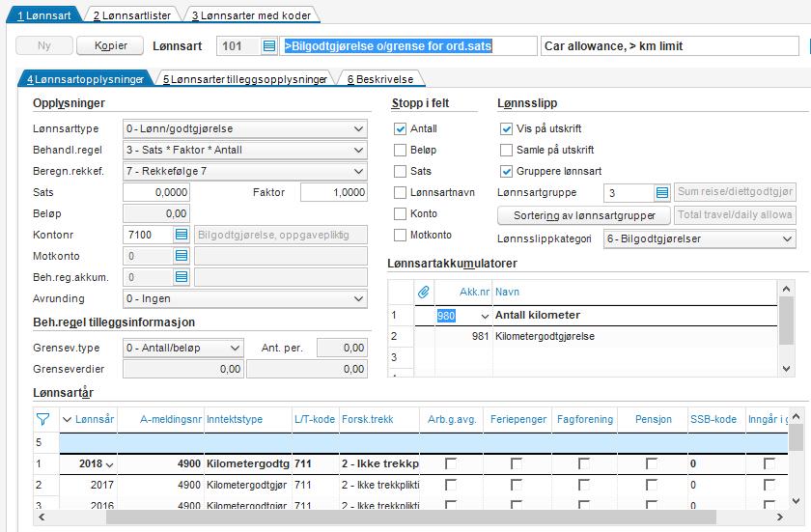Image resolution: width=811 pixels, height=532 pixels.
Task: Open lookup list icon next to Lønnsart 101
Action: 269,46
